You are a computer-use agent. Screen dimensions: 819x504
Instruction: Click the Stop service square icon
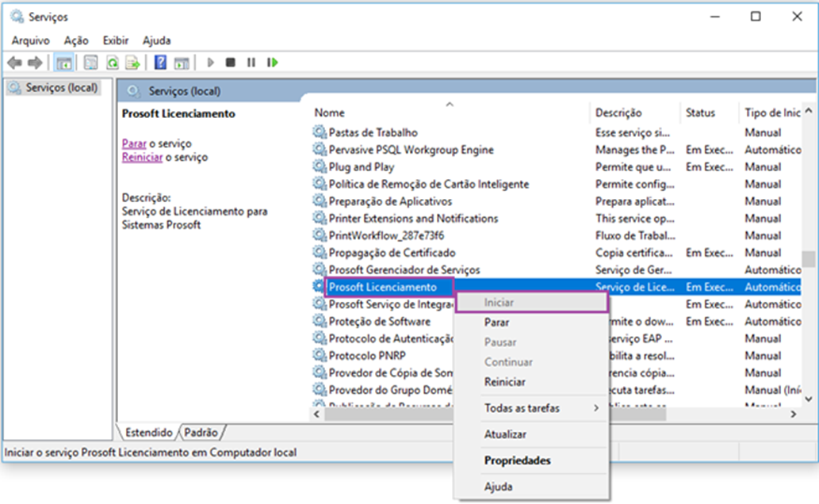[x=231, y=63]
